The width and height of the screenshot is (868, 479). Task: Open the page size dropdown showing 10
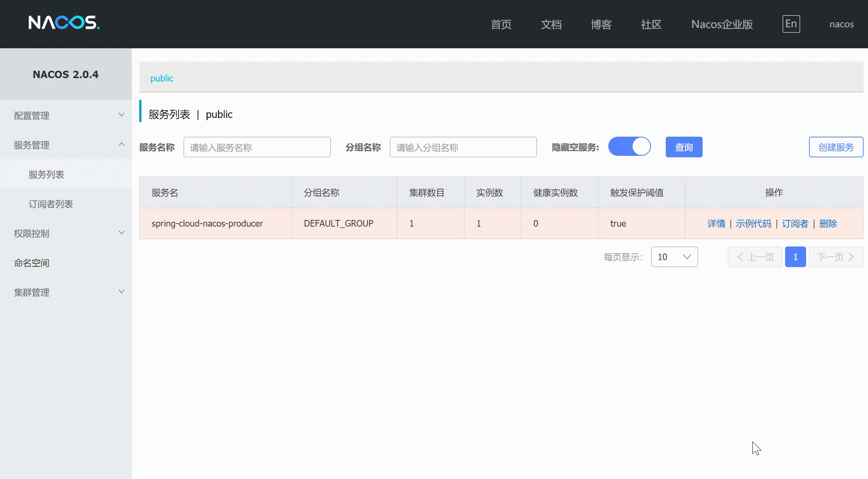[674, 257]
